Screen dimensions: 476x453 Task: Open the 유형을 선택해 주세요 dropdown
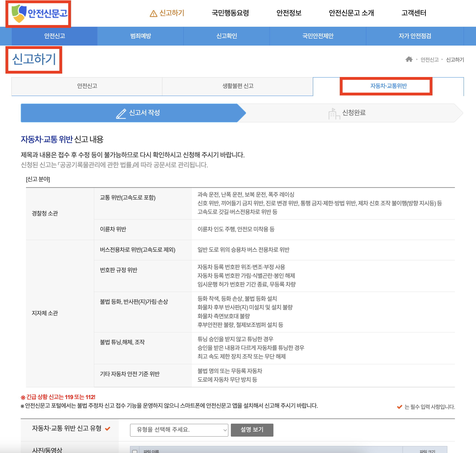click(x=179, y=430)
